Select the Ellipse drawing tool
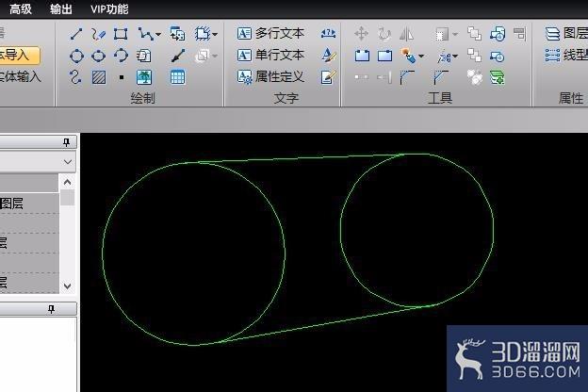 pos(98,56)
